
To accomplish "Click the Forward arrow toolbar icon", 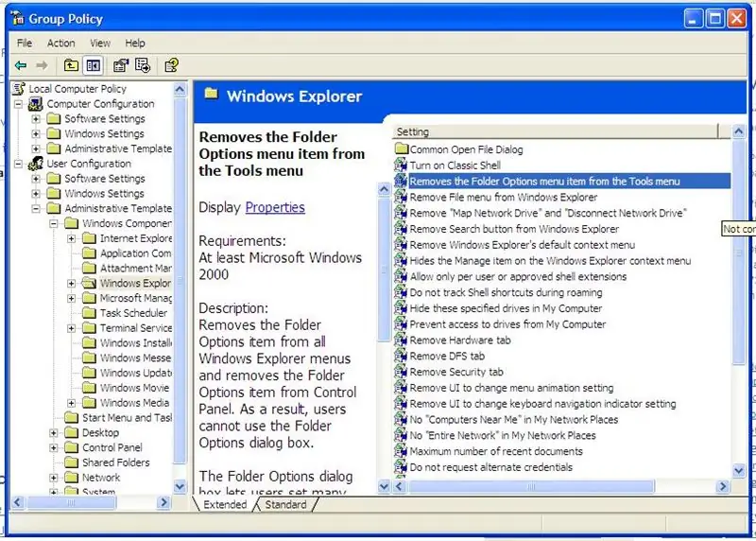I will tap(42, 65).
